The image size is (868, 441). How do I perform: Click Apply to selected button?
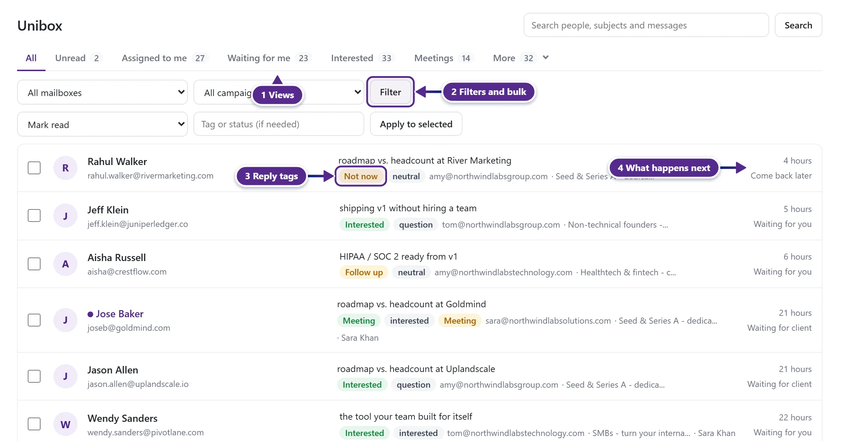416,124
